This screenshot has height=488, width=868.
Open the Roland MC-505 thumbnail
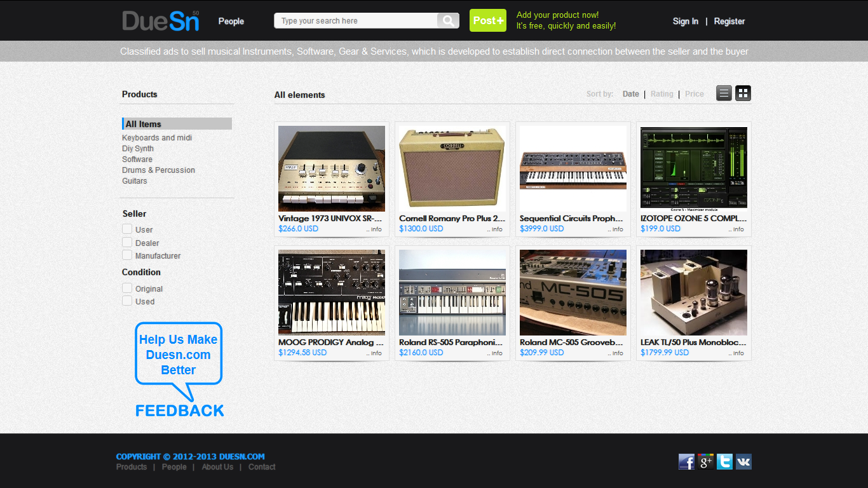click(573, 292)
